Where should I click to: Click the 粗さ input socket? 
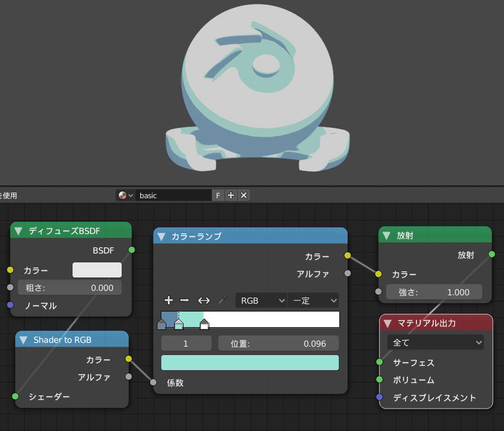click(10, 288)
